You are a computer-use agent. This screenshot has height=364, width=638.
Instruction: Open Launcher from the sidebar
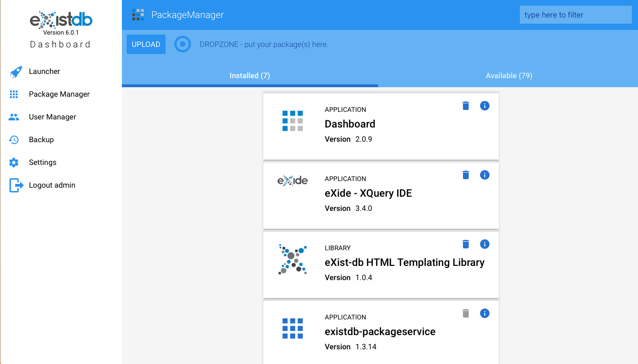pos(44,72)
